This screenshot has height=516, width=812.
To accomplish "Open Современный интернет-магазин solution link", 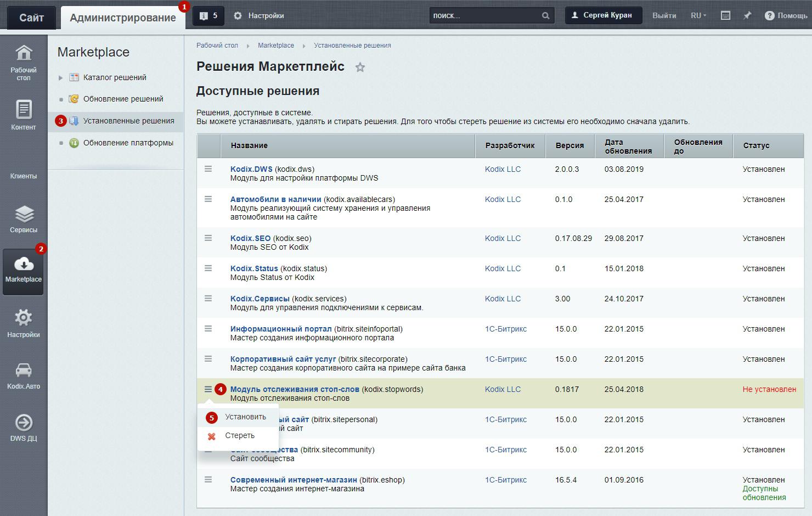I will [x=294, y=480].
